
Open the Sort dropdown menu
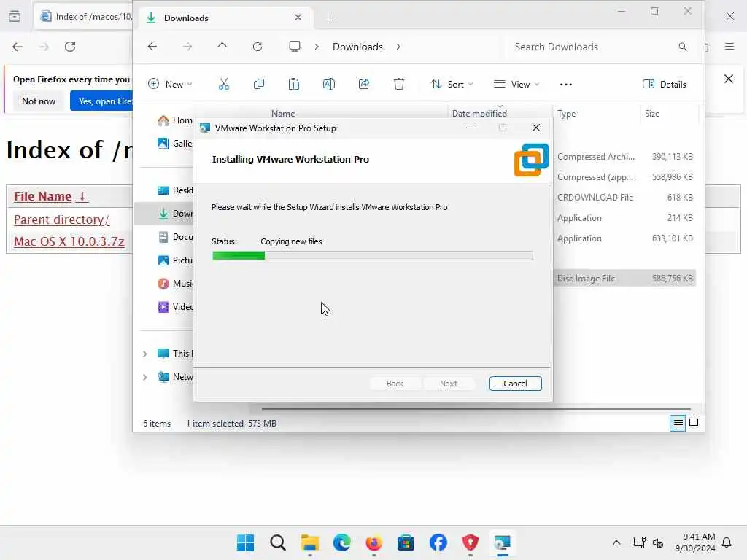452,85
